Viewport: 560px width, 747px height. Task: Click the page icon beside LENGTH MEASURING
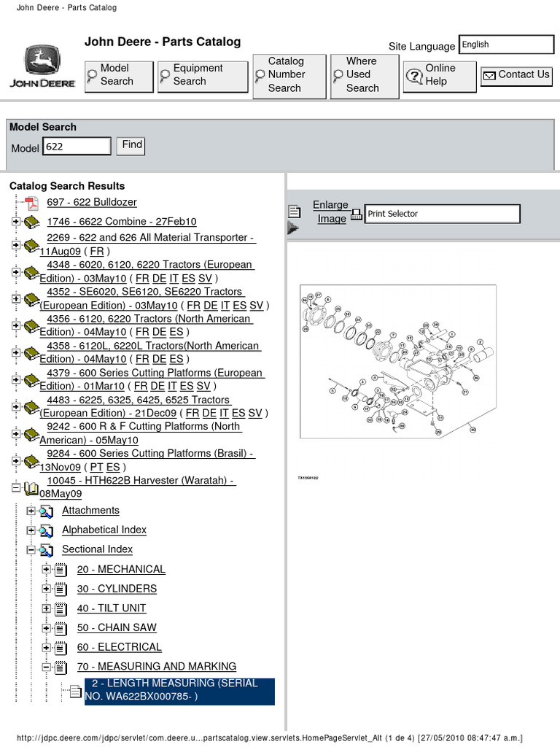pos(75,691)
